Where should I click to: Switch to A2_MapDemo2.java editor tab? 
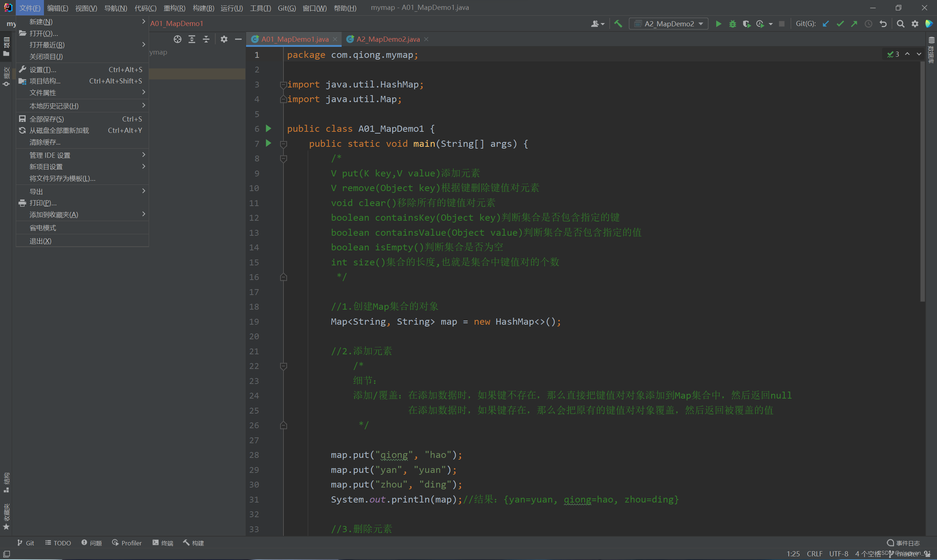(x=388, y=39)
